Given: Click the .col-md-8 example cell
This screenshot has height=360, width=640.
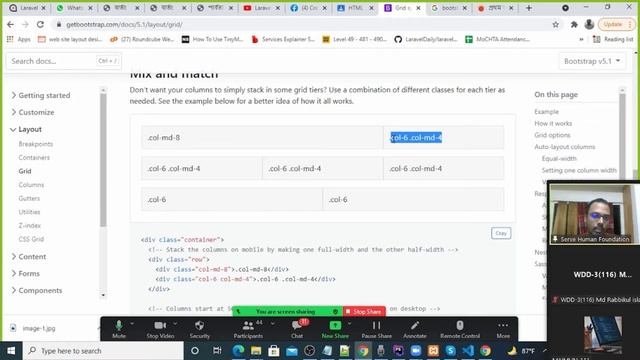Looking at the screenshot, I should click(262, 137).
